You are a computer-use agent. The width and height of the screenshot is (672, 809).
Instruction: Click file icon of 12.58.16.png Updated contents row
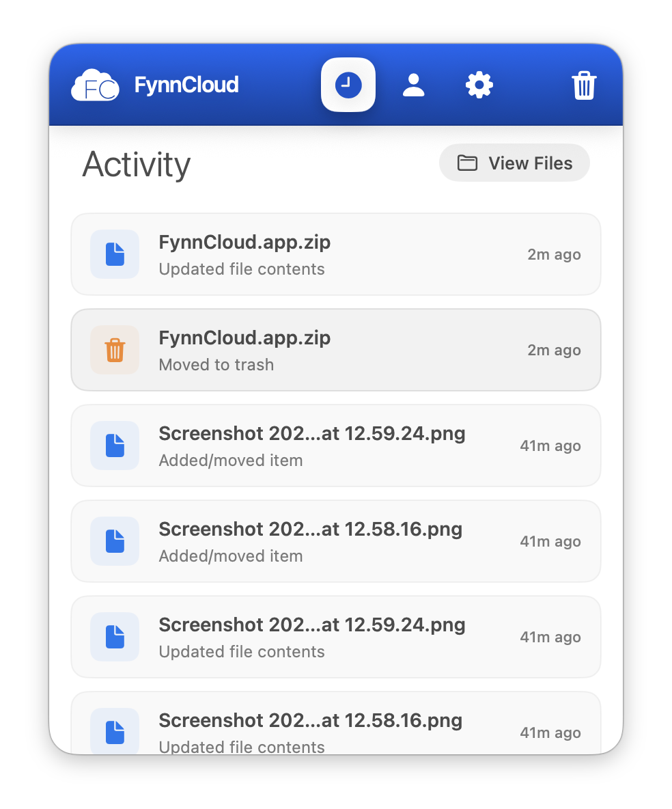point(115,732)
